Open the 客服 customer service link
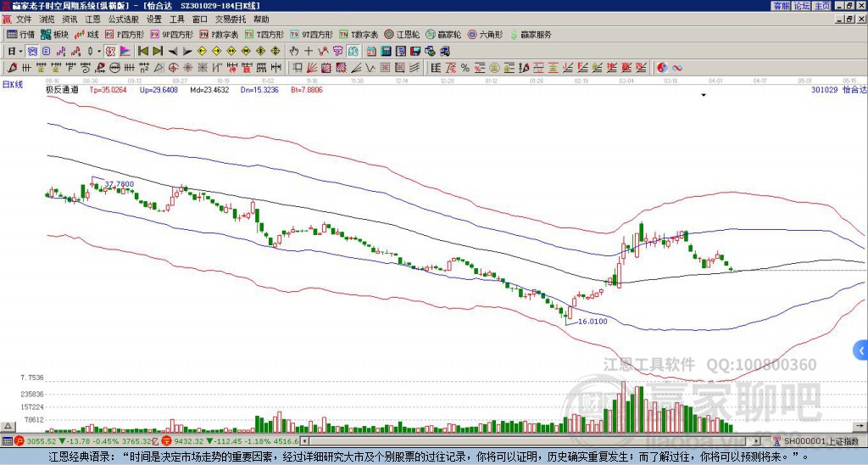Screen dimensions: 868x465 [x=781, y=6]
